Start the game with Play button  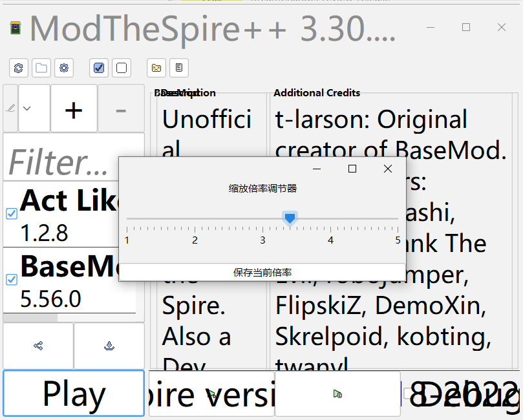click(74, 394)
